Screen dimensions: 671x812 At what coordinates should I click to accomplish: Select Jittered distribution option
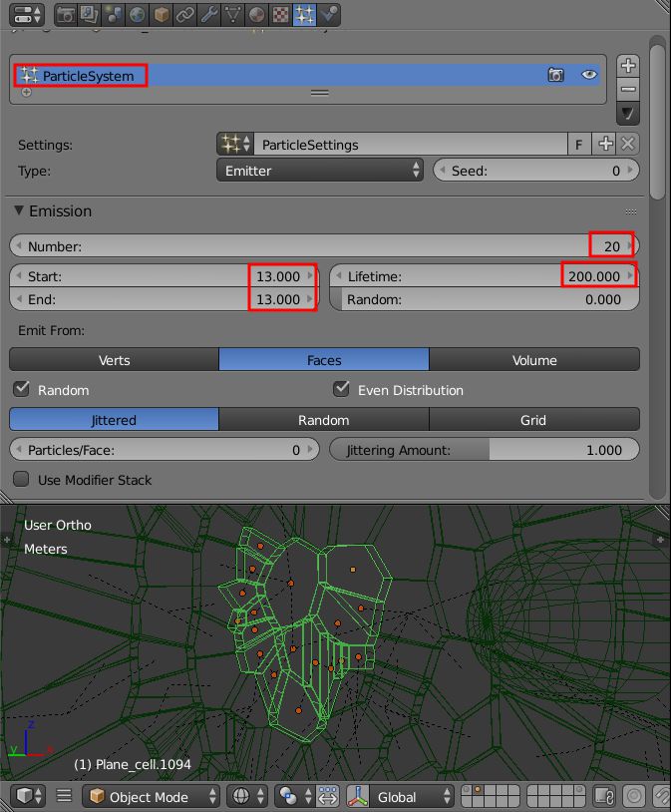point(114,419)
